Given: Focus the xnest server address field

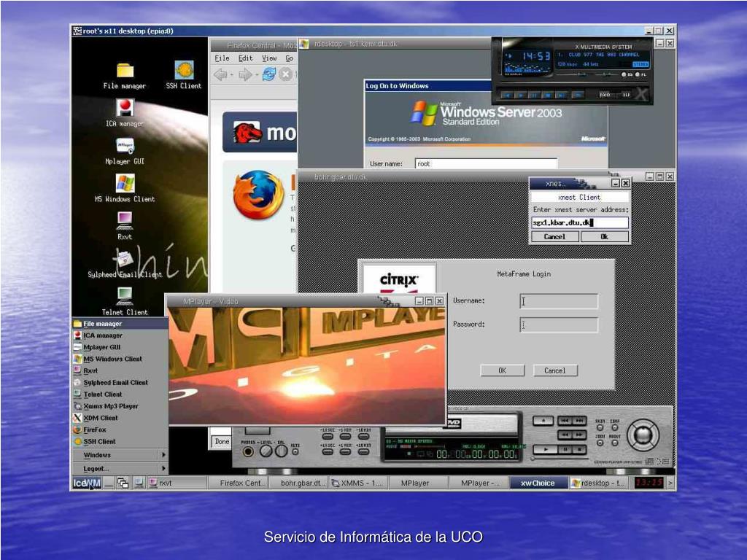Looking at the screenshot, I should pyautogui.click(x=580, y=222).
